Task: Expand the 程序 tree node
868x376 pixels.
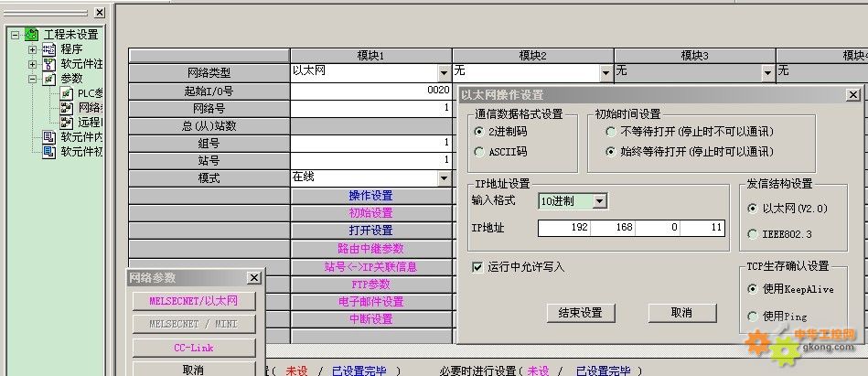Action: tap(33, 49)
